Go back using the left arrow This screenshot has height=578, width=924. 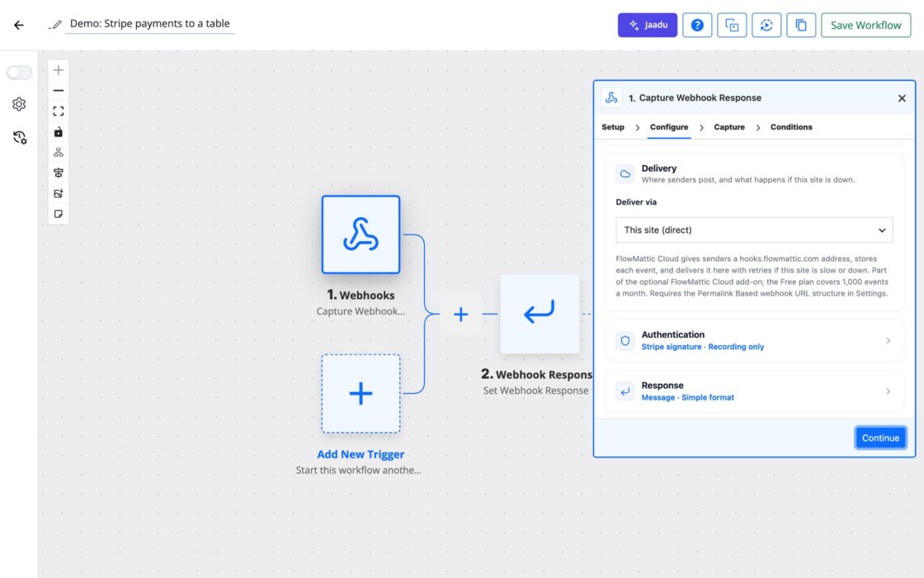19,25
